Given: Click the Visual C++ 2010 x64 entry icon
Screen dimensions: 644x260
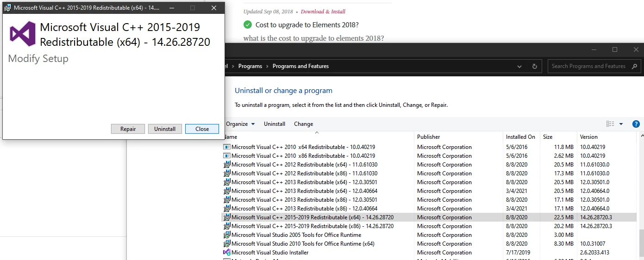Looking at the screenshot, I should tap(227, 147).
